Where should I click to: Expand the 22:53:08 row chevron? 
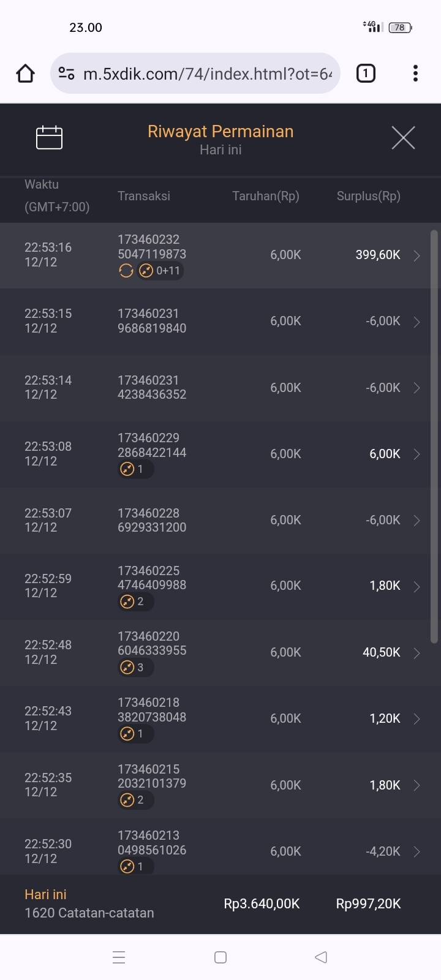click(x=417, y=454)
